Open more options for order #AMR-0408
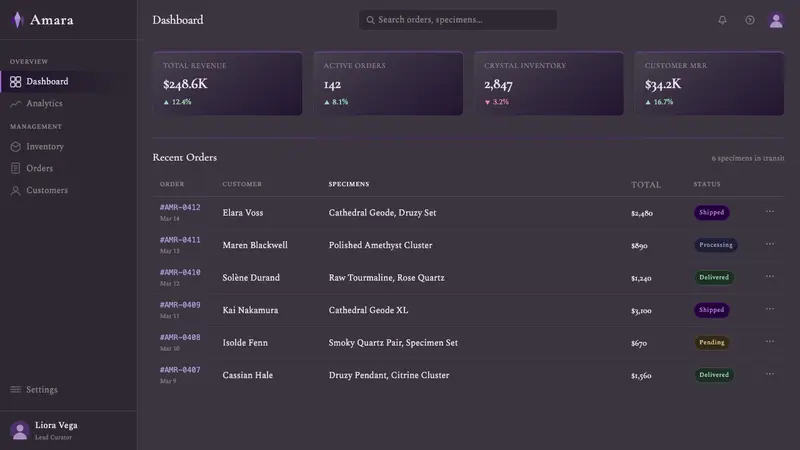This screenshot has width=800, height=450. 769,341
